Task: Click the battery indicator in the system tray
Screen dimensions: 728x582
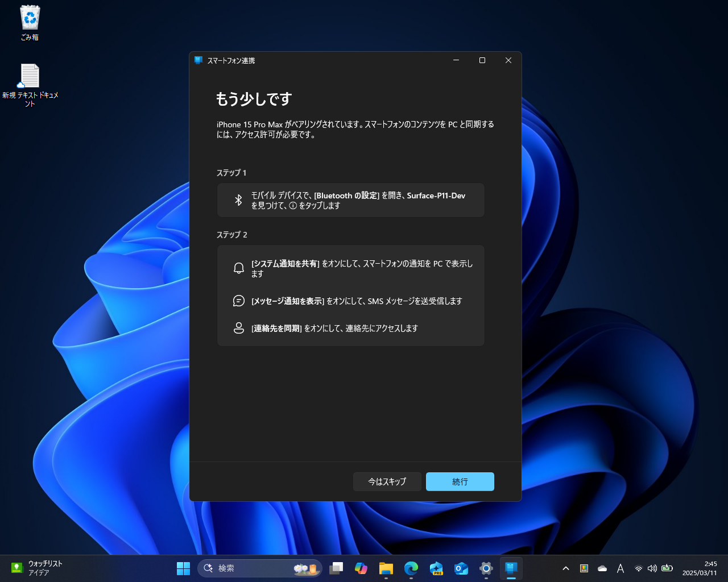Action: coord(667,568)
